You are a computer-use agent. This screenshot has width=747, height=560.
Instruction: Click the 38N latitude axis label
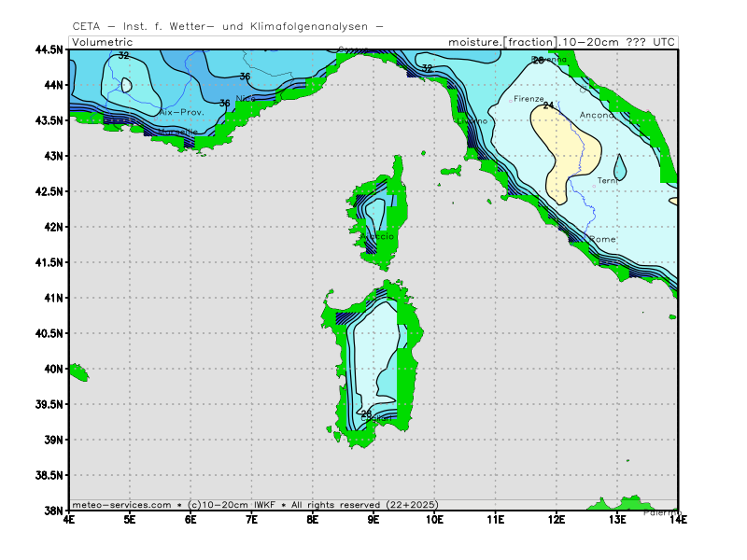click(x=53, y=511)
